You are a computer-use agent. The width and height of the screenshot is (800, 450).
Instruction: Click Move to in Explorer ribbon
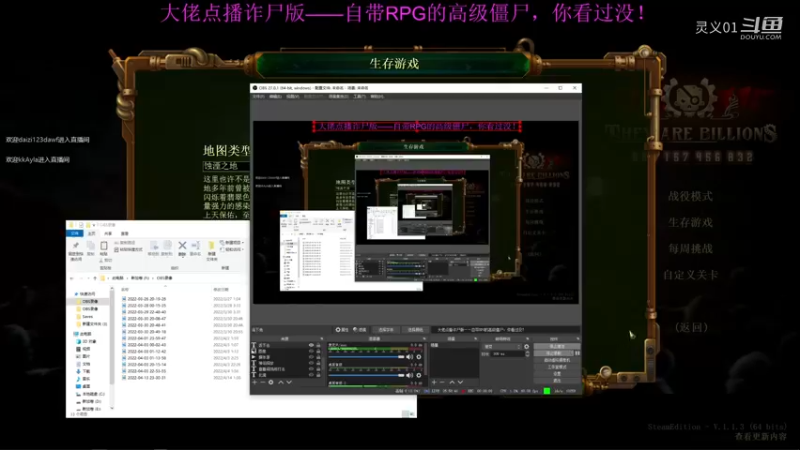(x=154, y=248)
